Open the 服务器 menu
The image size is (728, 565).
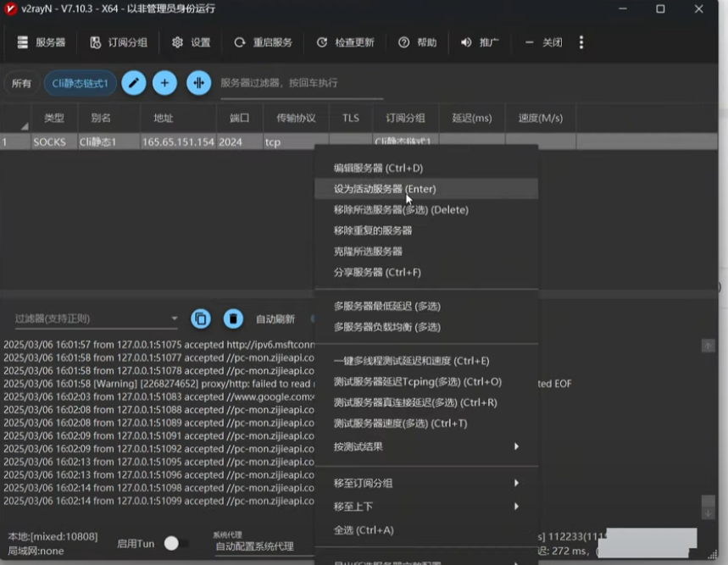tap(42, 42)
